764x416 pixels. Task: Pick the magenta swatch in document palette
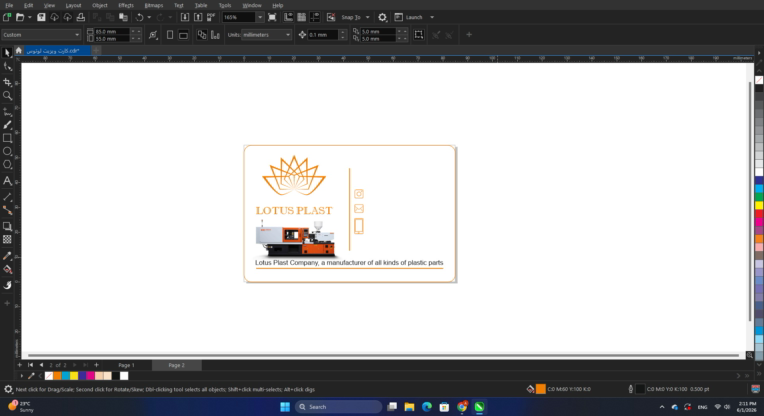pyautogui.click(x=90, y=376)
